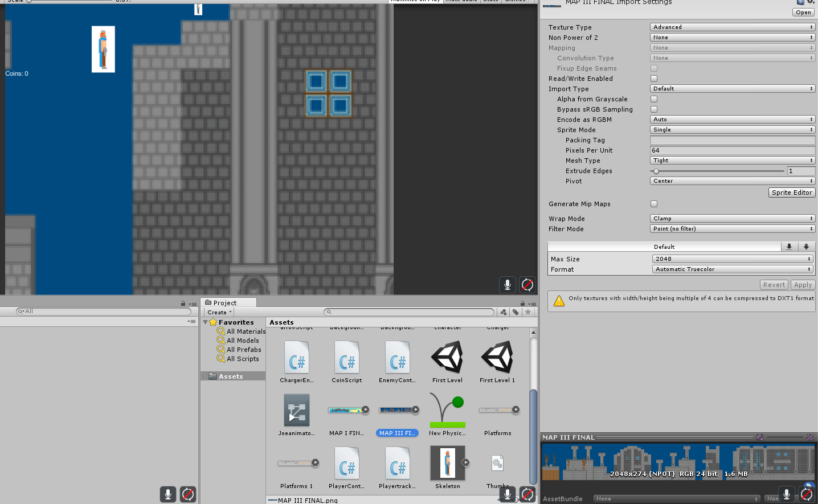Select the PlayerCont... C# script icon

[347, 464]
